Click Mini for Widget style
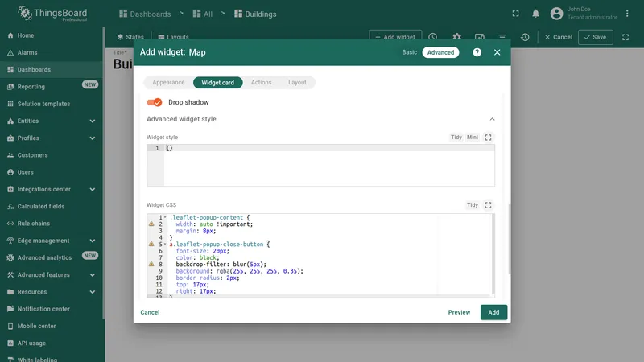Viewport: 644px width, 362px height. tap(473, 138)
